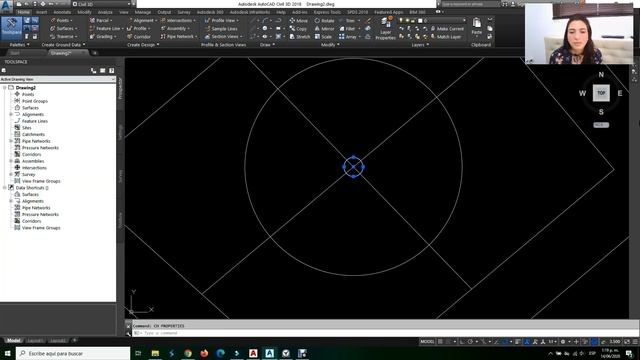
Task: Select Surfaces under Drawing2 tree
Action: coord(30,108)
